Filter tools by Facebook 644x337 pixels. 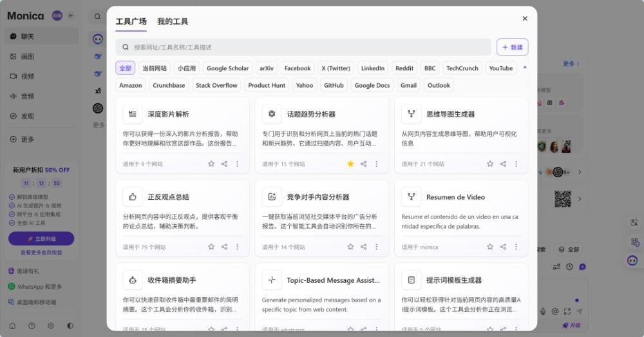point(298,68)
